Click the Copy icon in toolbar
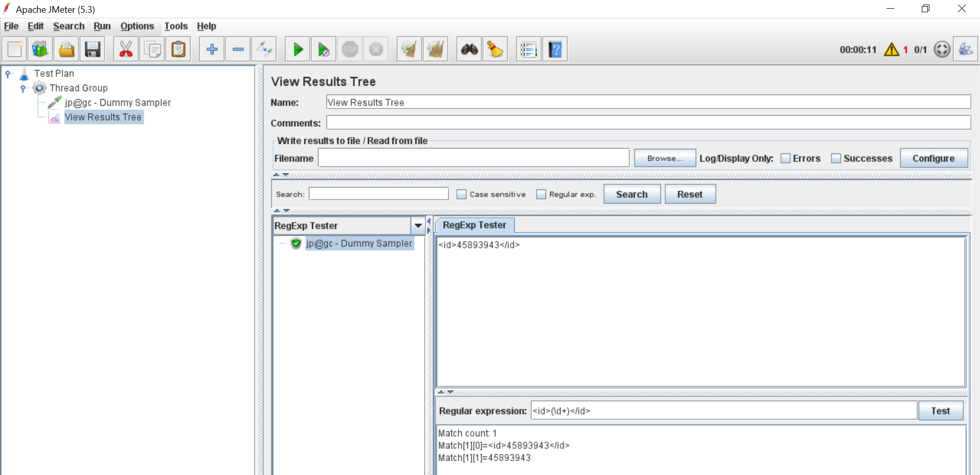The height and width of the screenshot is (475, 980). (152, 49)
